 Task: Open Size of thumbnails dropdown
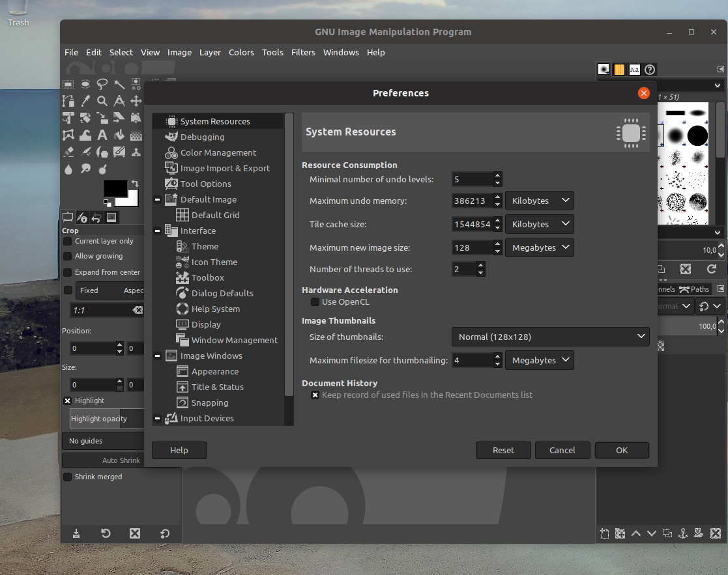click(550, 337)
